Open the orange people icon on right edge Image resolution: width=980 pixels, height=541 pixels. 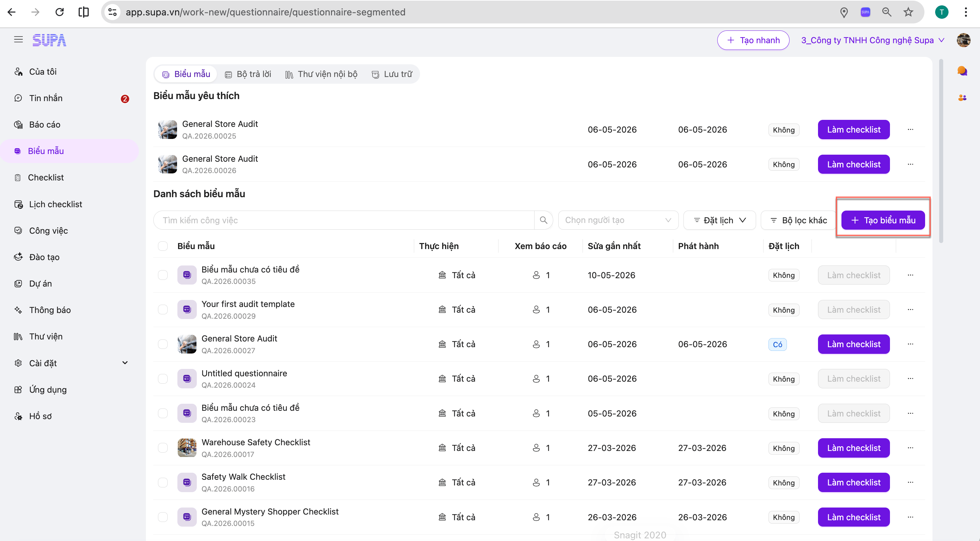pos(962,98)
